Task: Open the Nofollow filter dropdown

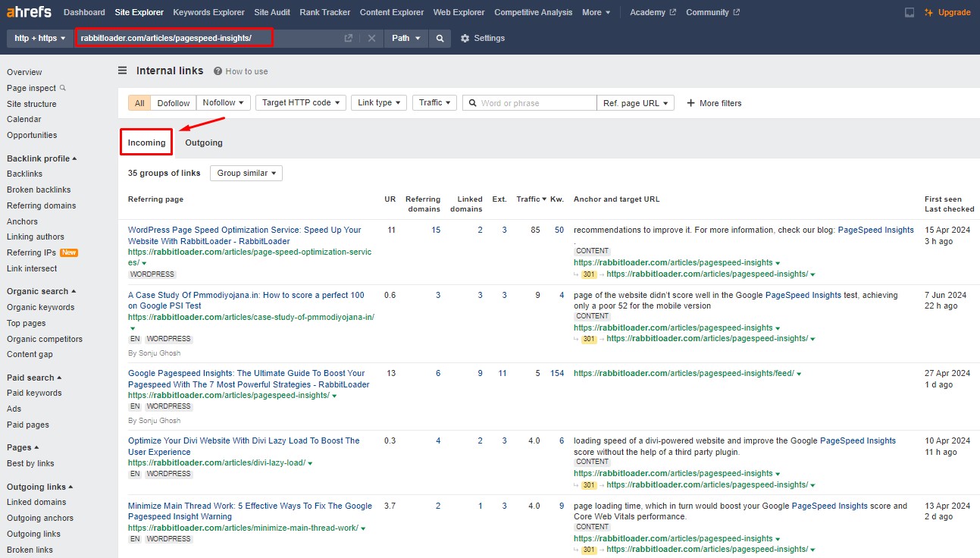Action: click(223, 103)
